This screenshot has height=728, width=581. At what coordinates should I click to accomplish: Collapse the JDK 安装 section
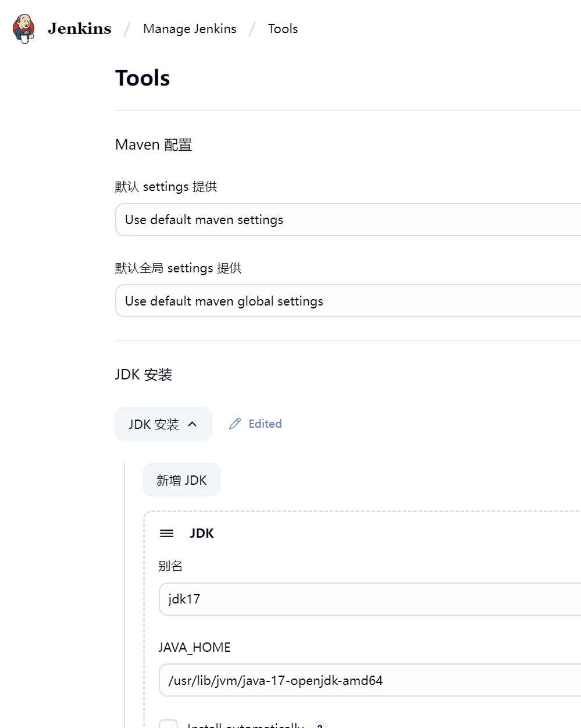(x=163, y=424)
